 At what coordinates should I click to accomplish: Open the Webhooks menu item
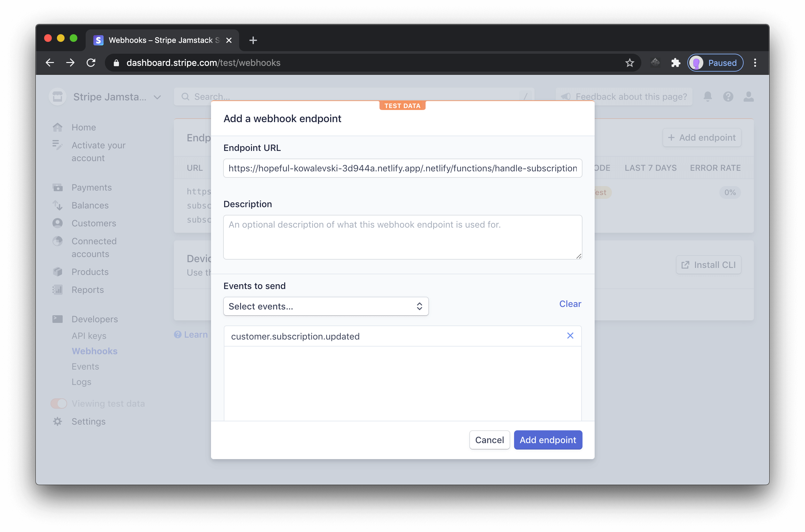click(x=94, y=351)
